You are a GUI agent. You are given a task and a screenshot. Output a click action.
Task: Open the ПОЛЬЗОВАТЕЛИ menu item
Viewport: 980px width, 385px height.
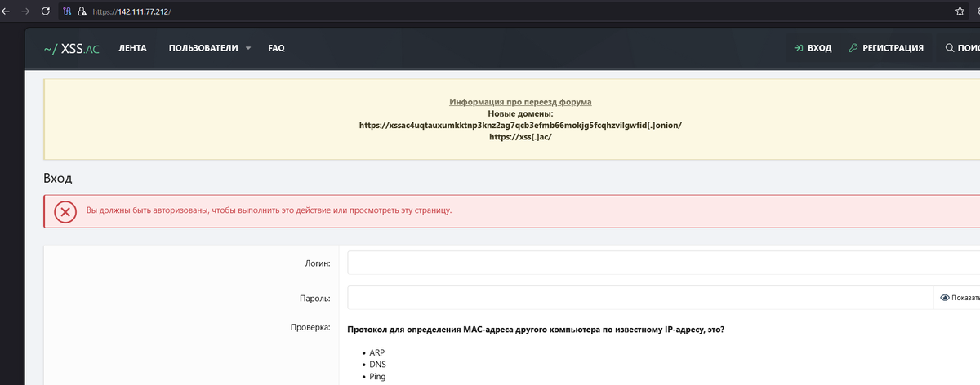coord(202,48)
